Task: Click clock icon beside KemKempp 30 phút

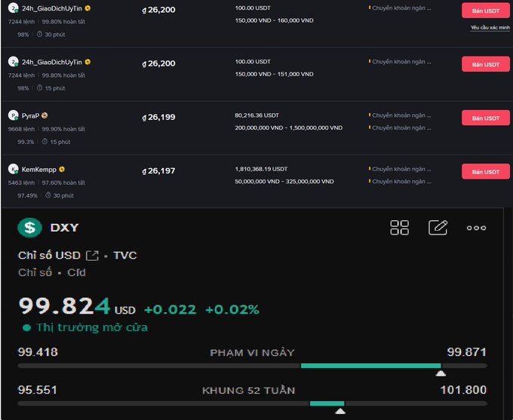Action: 48,195
